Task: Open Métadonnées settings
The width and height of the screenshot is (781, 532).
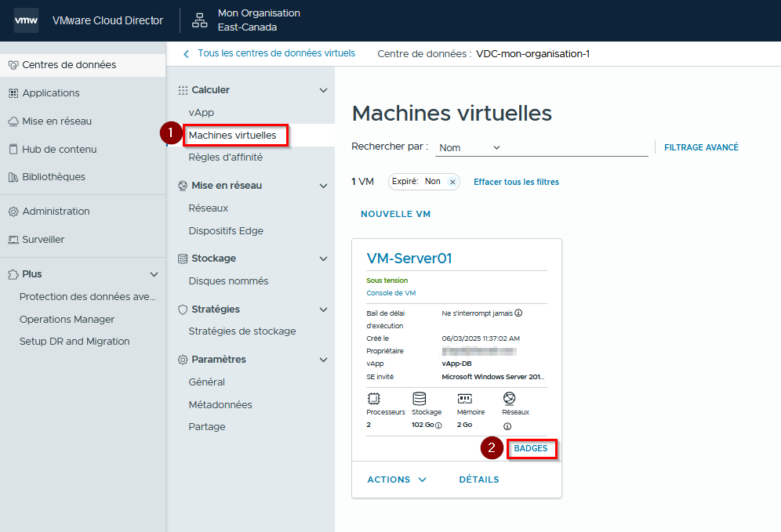Action: pos(220,405)
